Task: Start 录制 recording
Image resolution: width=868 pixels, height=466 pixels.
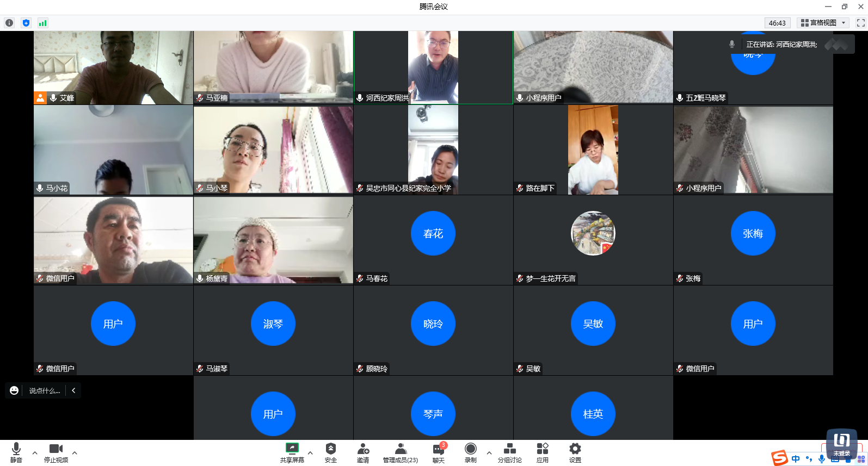Action: pyautogui.click(x=471, y=452)
